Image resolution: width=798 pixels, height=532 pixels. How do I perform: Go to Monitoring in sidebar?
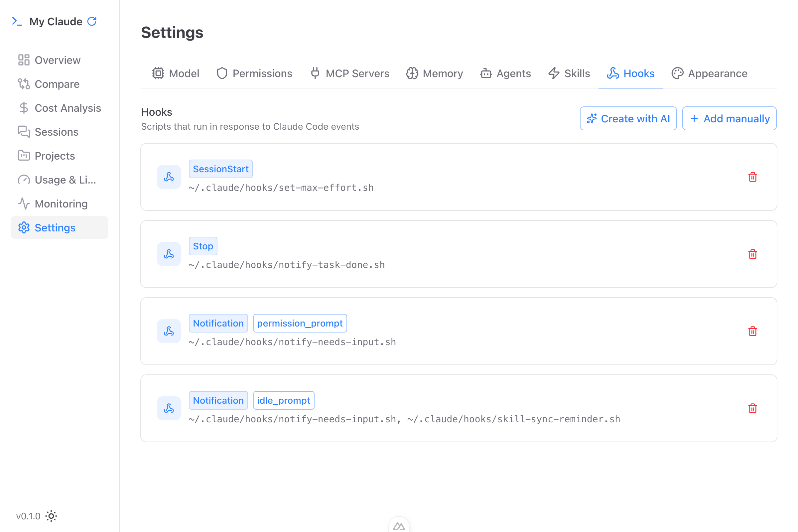(x=60, y=203)
